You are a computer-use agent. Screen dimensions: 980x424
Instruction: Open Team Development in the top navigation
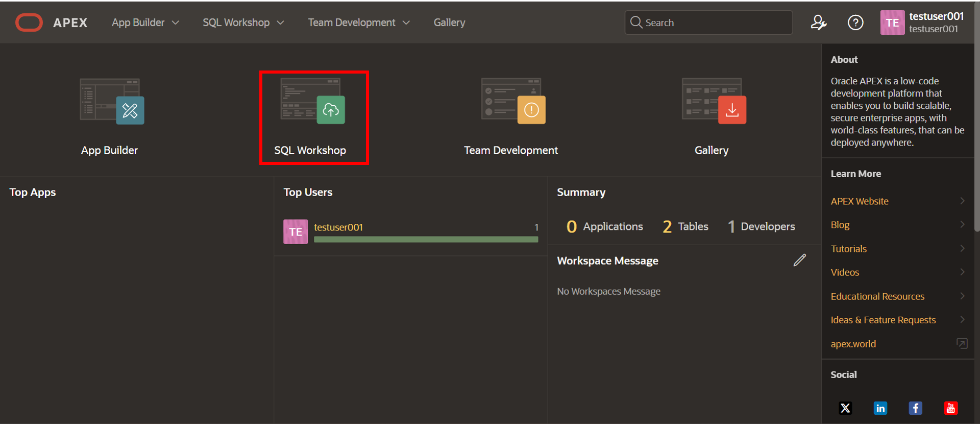352,22
